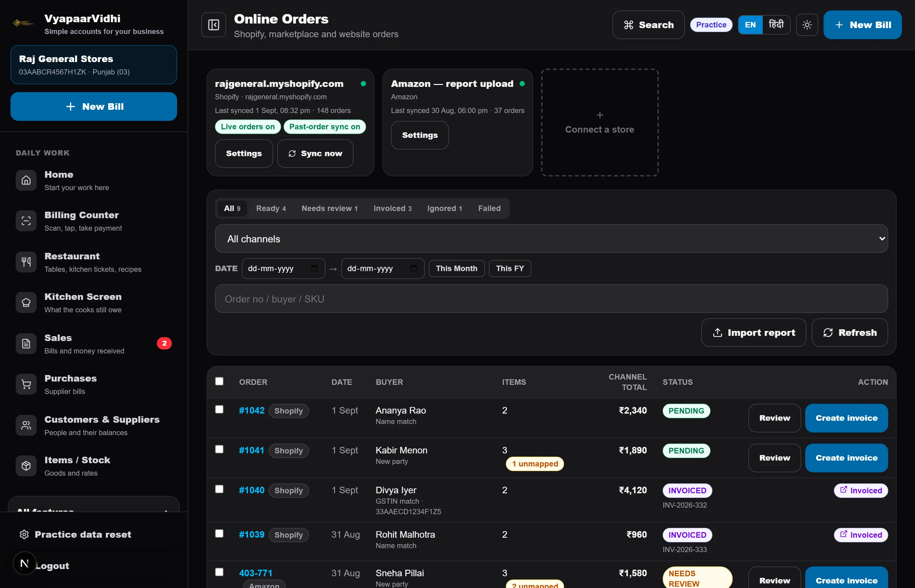This screenshot has width=915, height=588.
Task: Open Restaurant fork and knife icon
Action: point(26,262)
